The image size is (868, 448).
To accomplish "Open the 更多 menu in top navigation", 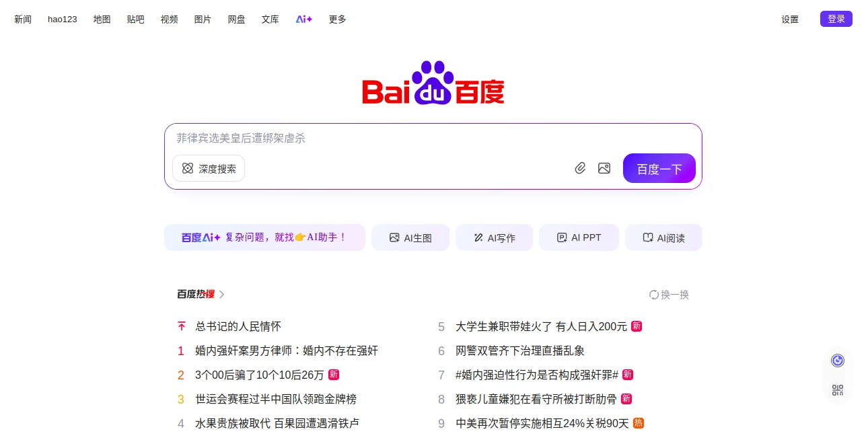I will [x=338, y=20].
